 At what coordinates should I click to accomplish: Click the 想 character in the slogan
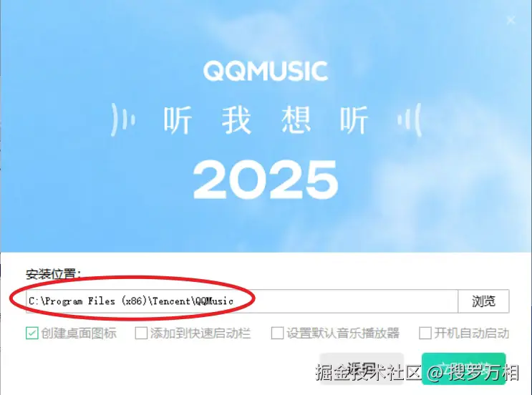[296, 120]
